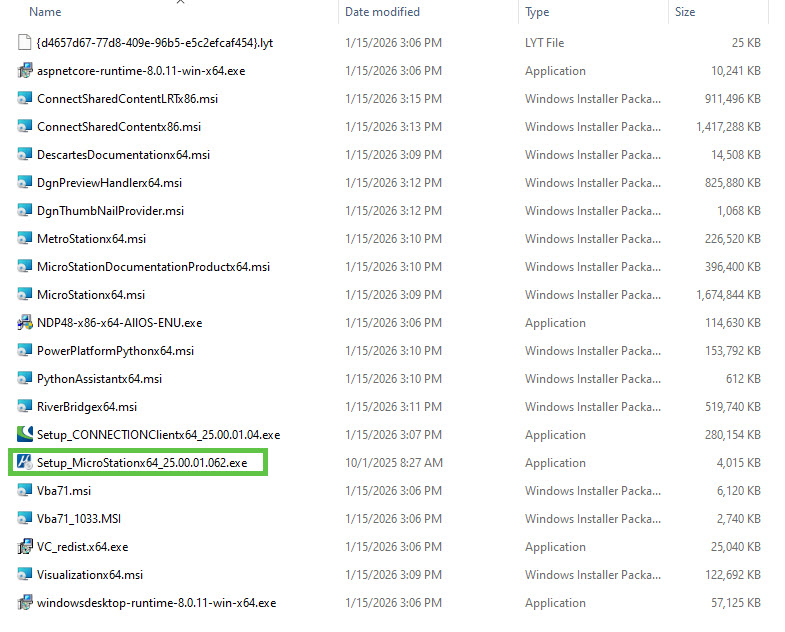Select file name NDP48-x86-x64-AllOS-ENU.exe
The height and width of the screenshot is (632, 785).
[x=120, y=323]
